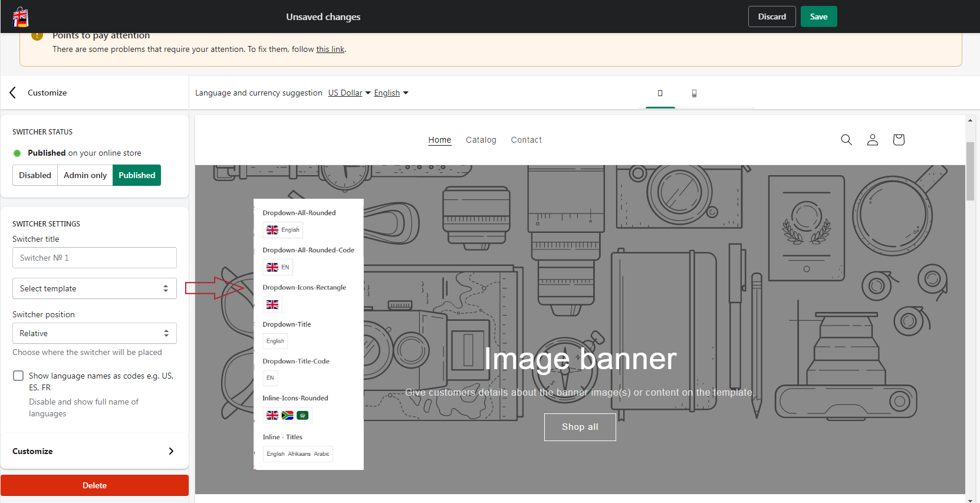Click the back arrow beside Customize
Image resolution: width=980 pixels, height=503 pixels.
[13, 93]
